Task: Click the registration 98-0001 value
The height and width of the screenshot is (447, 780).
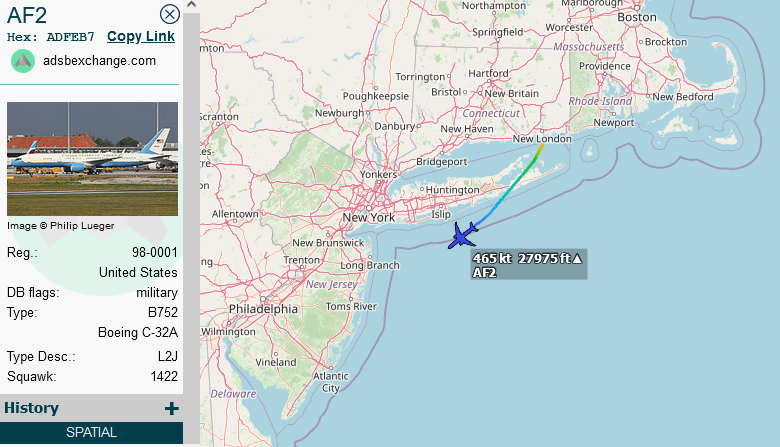Action: click(155, 253)
